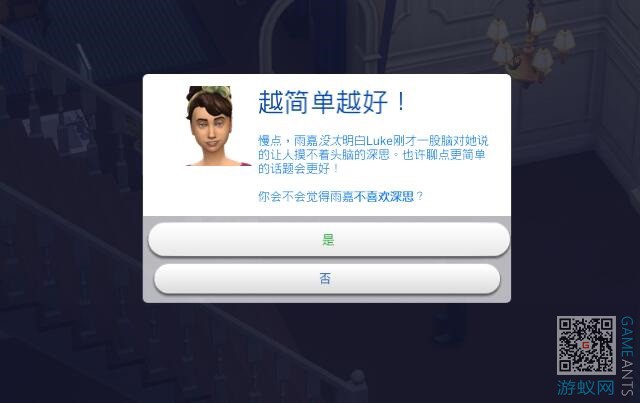
Task: Click the 游蚁网 watermark text
Action: coord(586,387)
